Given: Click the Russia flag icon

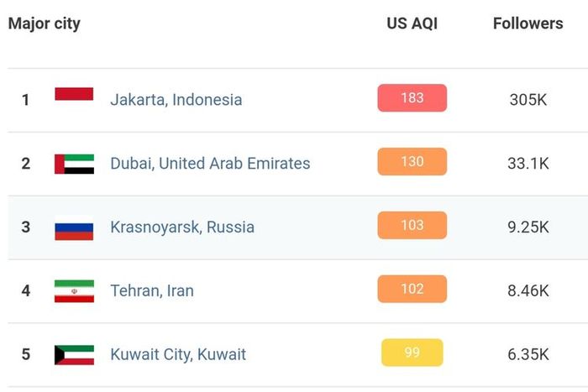Looking at the screenshot, I should tap(74, 227).
